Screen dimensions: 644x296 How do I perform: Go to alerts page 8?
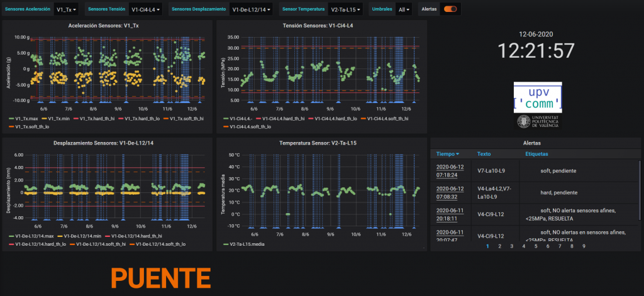click(x=572, y=246)
